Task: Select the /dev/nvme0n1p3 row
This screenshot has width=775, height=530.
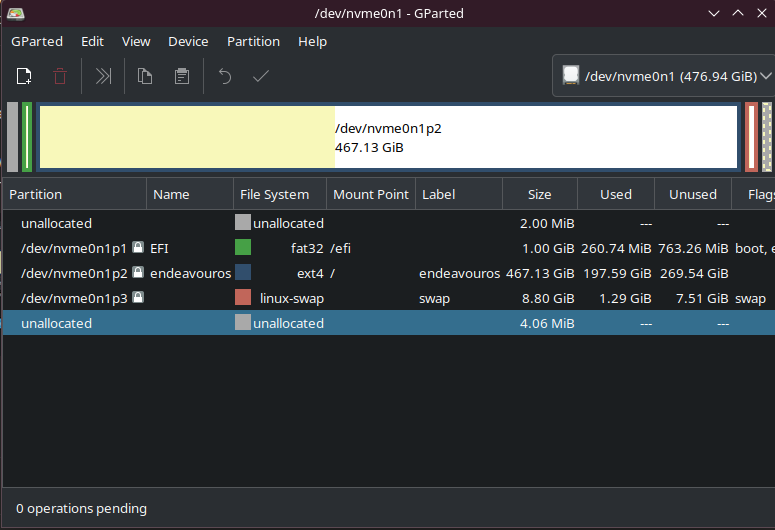Action: click(388, 298)
